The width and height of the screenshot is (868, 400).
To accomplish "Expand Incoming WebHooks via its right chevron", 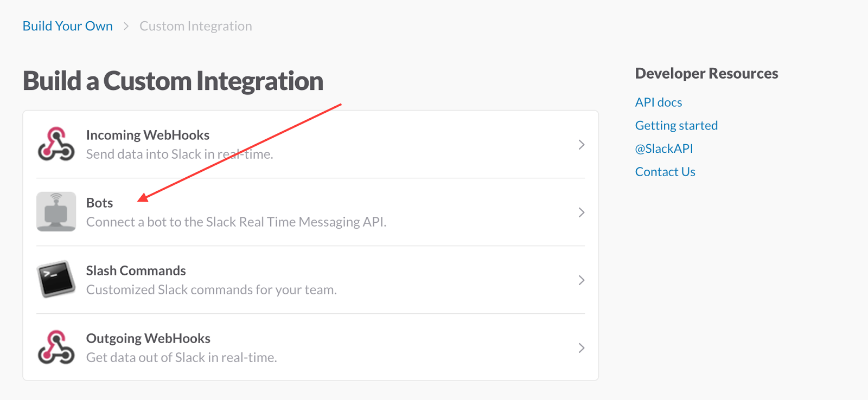I will coord(581,145).
